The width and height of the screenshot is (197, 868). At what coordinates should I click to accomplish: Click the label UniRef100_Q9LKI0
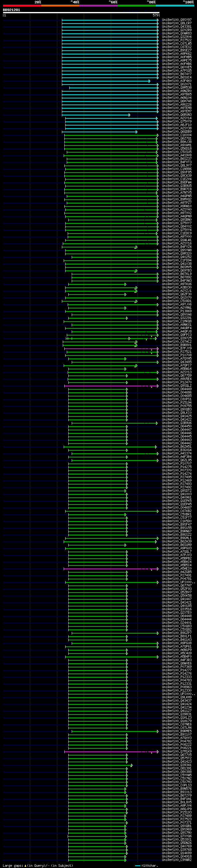[x=176, y=413]
